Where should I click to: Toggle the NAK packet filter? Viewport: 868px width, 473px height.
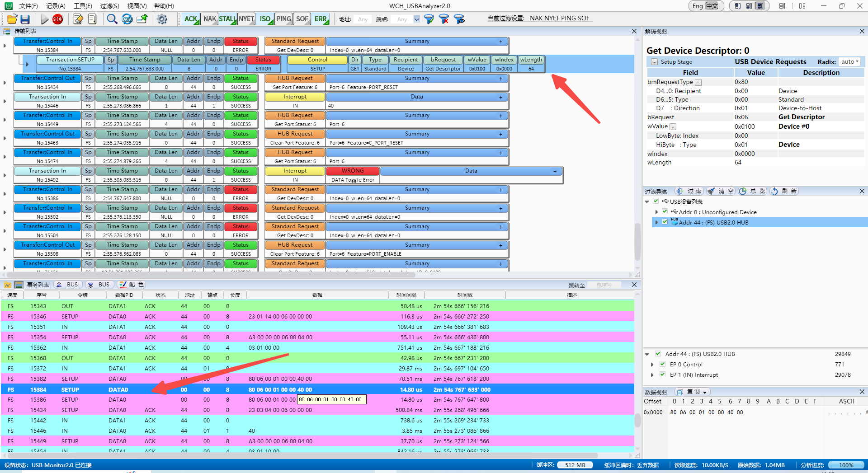210,19
